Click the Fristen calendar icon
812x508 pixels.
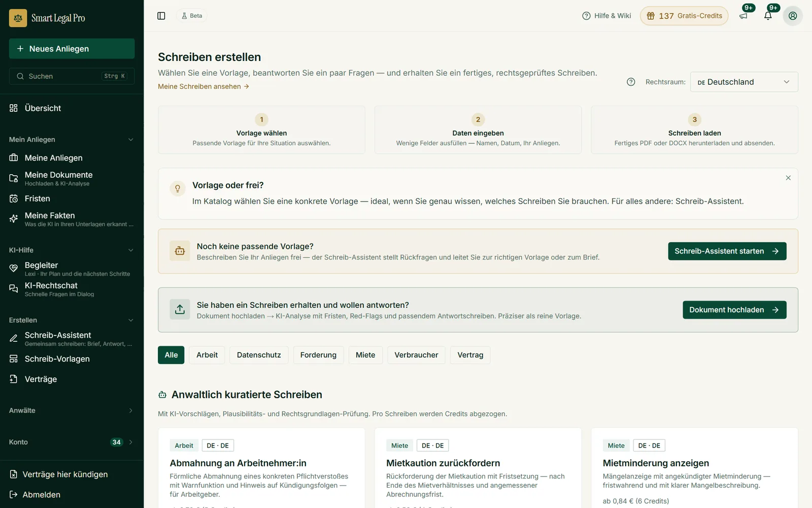pyautogui.click(x=14, y=199)
